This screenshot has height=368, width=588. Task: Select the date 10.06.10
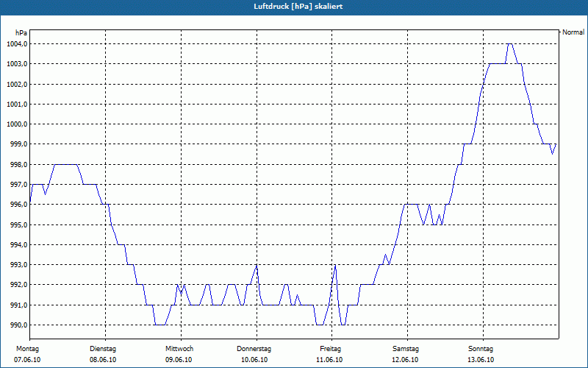point(254,360)
